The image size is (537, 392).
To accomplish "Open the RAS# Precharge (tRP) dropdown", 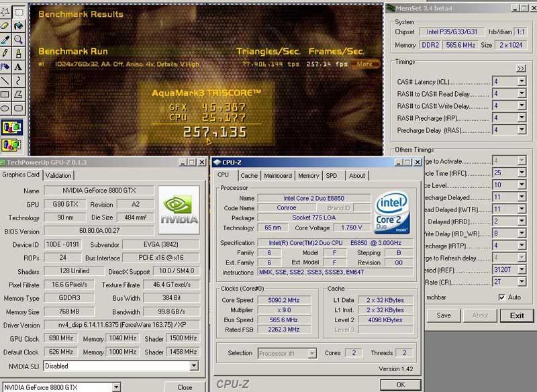I will tap(522, 117).
